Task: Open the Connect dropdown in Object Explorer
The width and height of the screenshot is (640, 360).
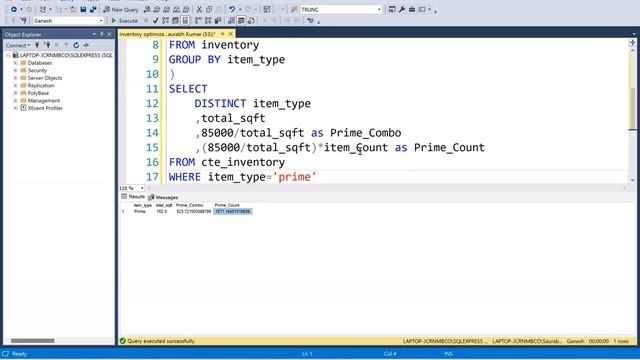Action: click(18, 45)
